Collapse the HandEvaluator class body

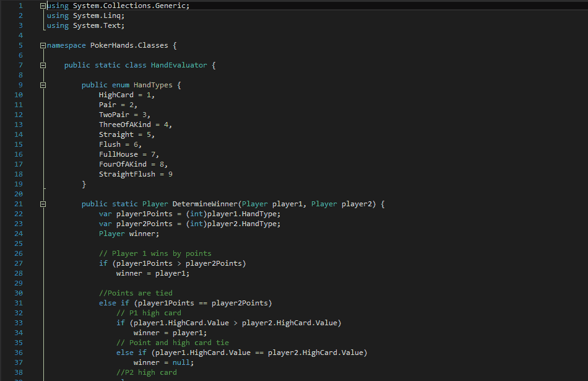tap(43, 64)
